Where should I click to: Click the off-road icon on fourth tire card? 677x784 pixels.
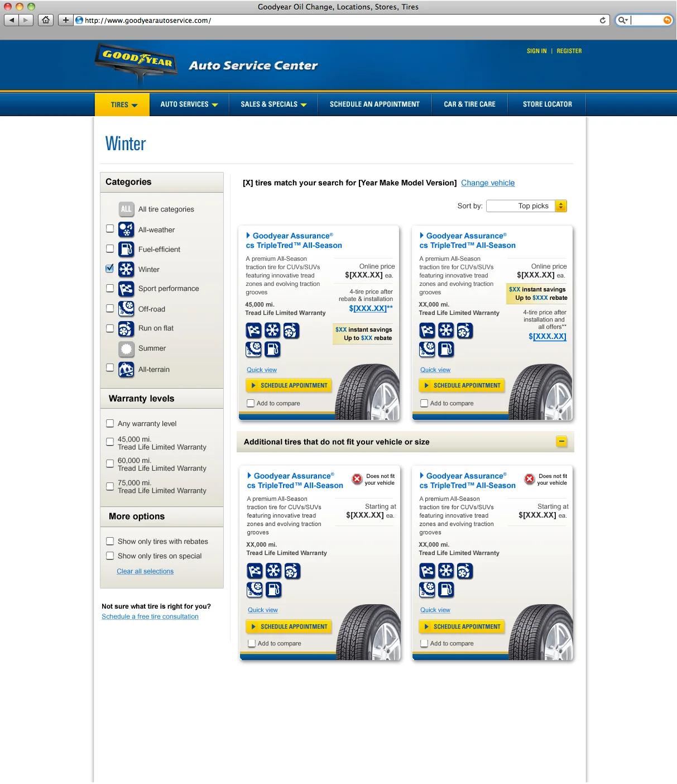[427, 589]
